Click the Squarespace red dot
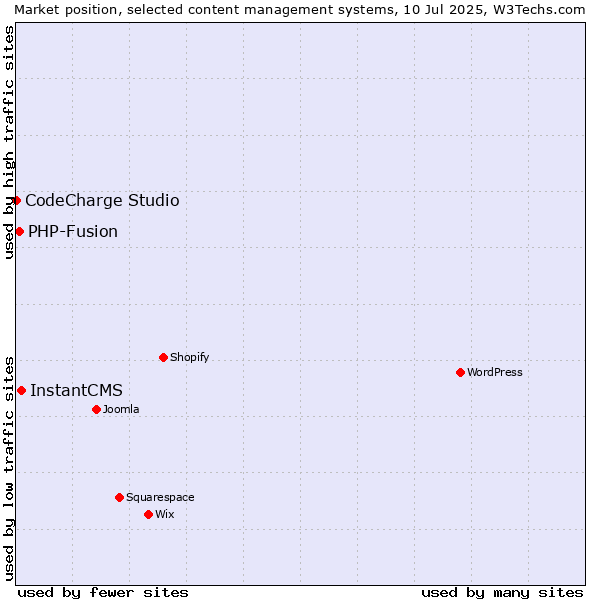This screenshot has height=600, width=600. pos(119,497)
